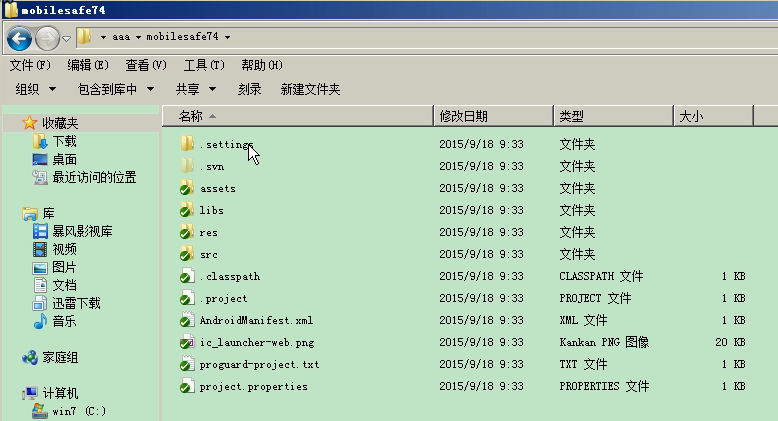Click the Kankan PNG 图像 type cell

604,342
